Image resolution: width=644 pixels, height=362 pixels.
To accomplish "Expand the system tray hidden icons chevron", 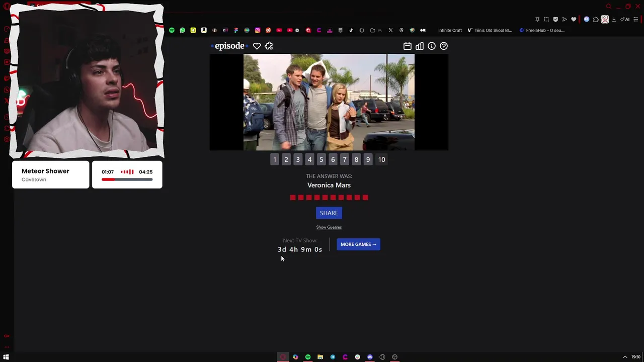I will tap(625, 357).
